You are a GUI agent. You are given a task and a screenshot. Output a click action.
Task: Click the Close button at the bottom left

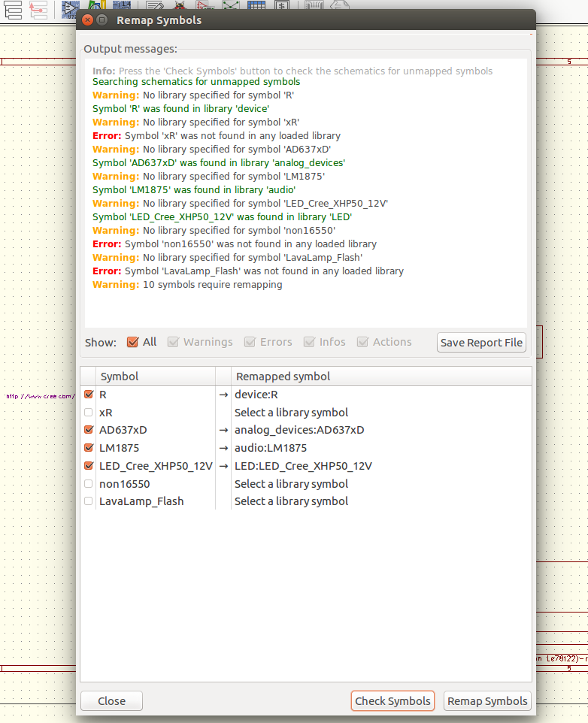click(111, 701)
